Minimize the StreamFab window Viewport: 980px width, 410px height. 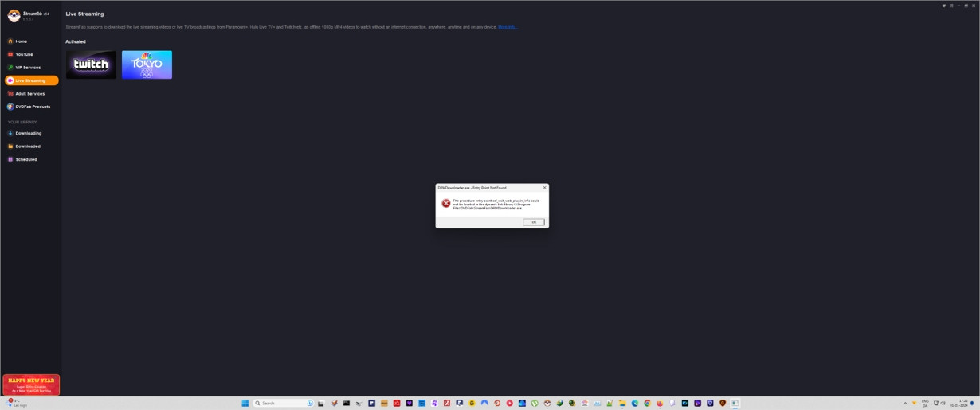click(x=958, y=6)
